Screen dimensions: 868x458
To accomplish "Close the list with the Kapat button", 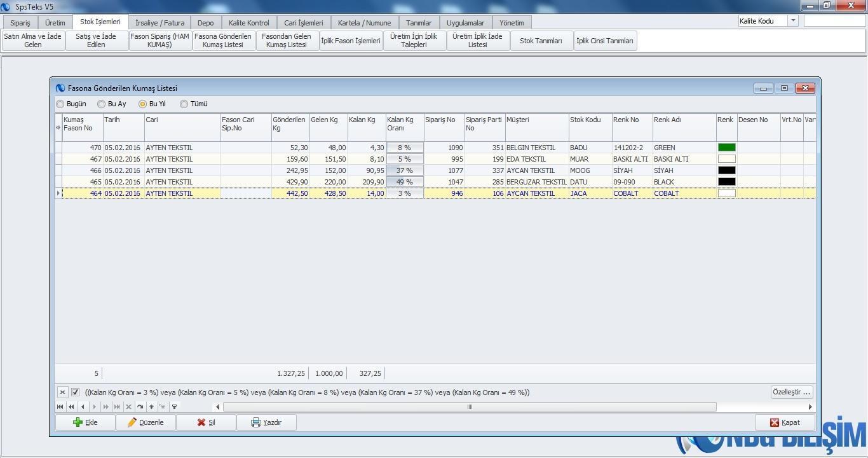I will pyautogui.click(x=785, y=422).
